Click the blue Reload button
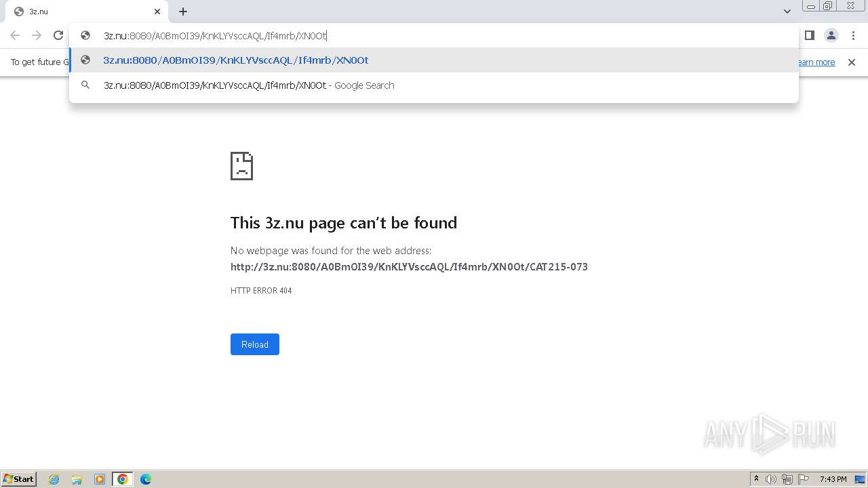Screen dimensions: 868x488 click(x=255, y=344)
